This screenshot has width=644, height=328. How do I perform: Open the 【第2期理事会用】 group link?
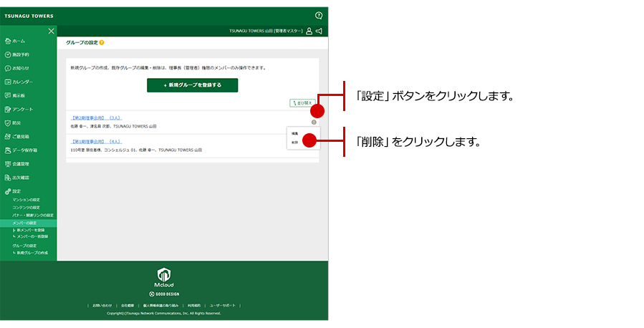97,117
